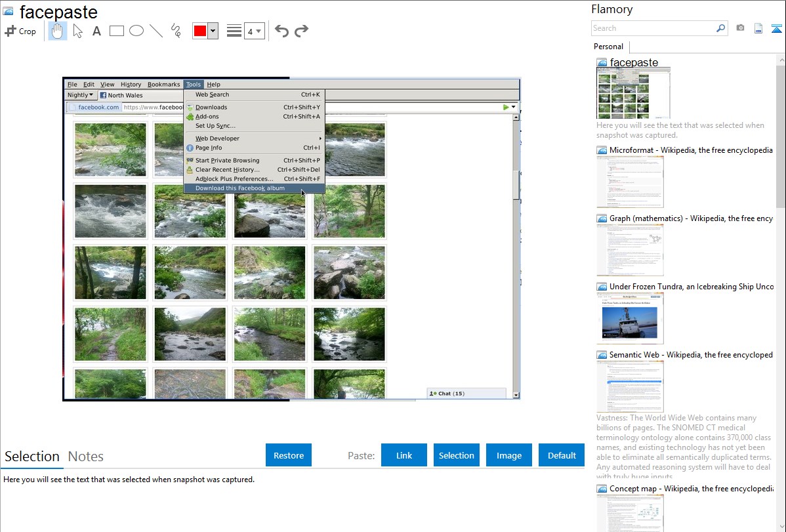This screenshot has height=532, width=786.
Task: Click the Default paste button
Action: [x=562, y=455]
